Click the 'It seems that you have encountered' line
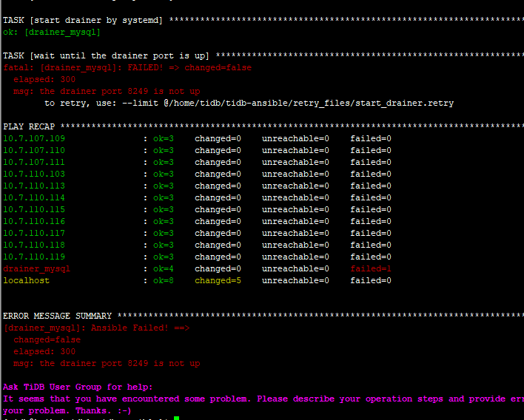Screen dimensions: 524x420 (263, 399)
